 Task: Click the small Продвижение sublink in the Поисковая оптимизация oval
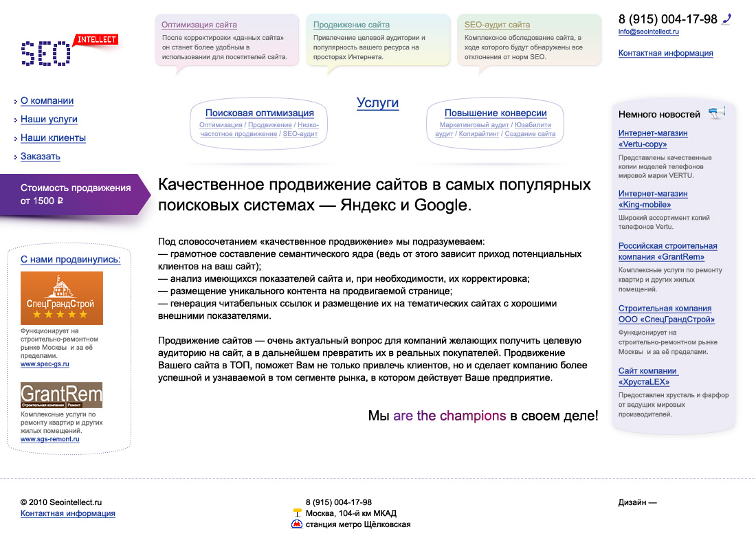coord(270,125)
